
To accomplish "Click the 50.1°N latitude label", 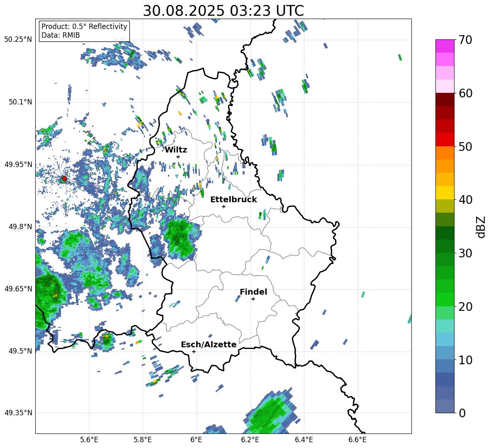I will point(20,102).
